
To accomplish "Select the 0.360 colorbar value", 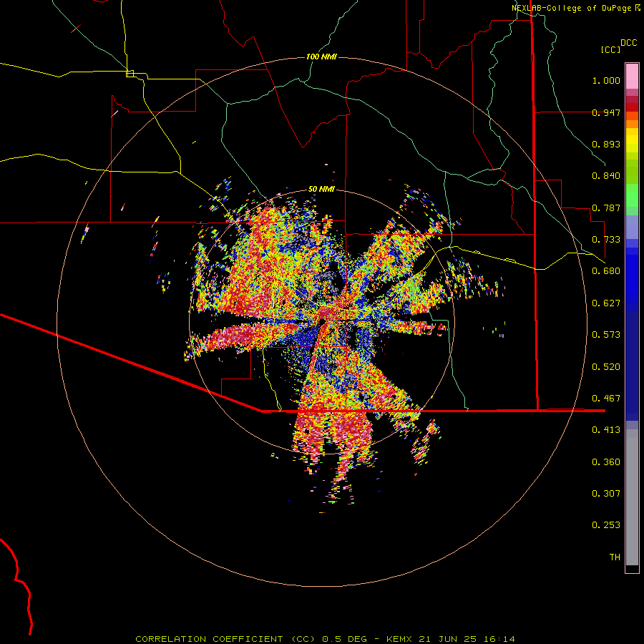I will [606, 462].
